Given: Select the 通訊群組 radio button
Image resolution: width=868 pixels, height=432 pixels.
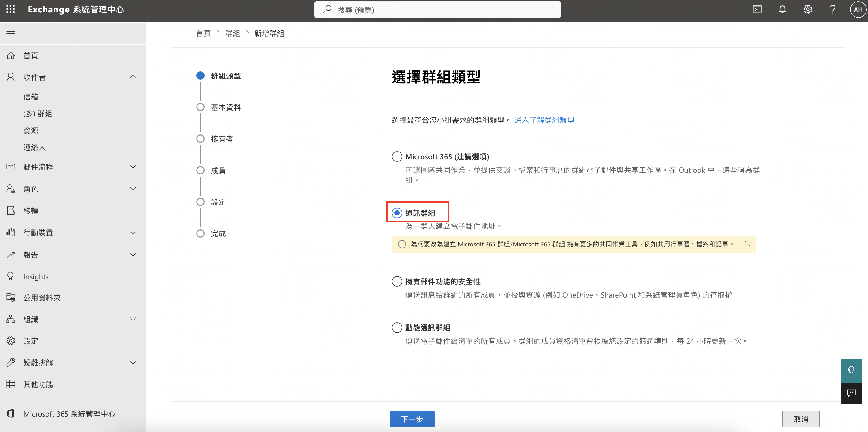Looking at the screenshot, I should [397, 213].
